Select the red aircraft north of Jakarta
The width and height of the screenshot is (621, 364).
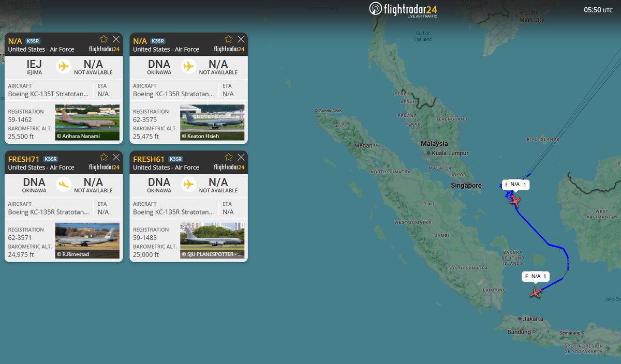536,293
